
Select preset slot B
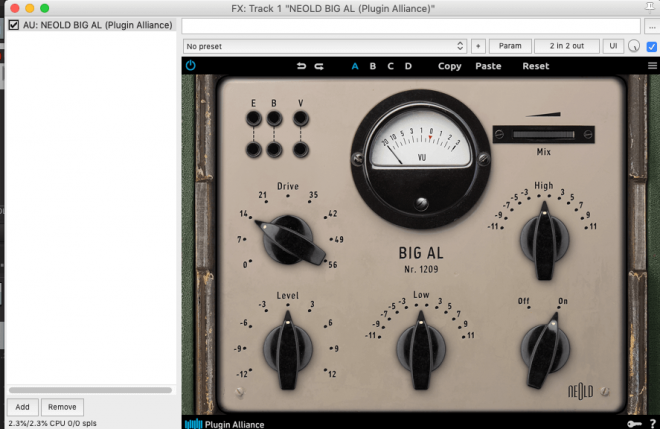coord(373,66)
